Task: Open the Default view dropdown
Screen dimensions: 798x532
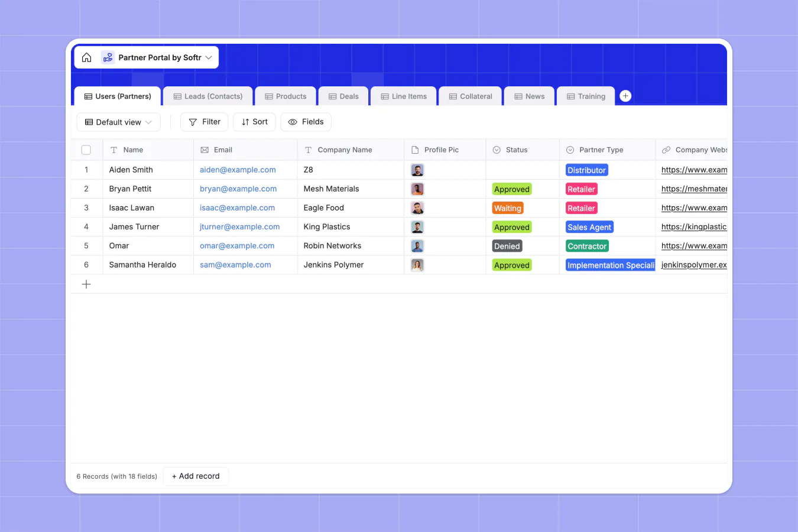Action: point(118,122)
